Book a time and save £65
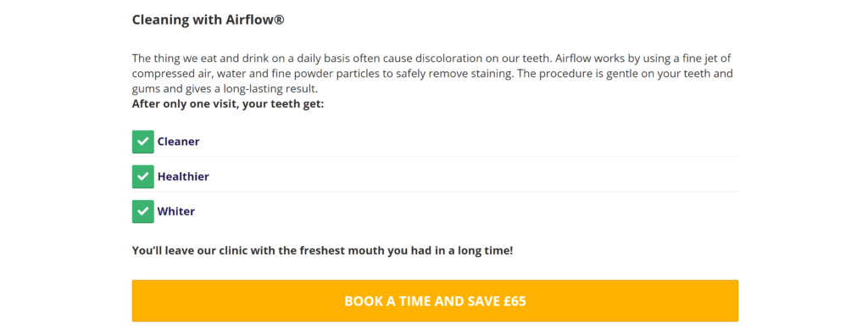Viewport: 868px width, 335px height. coord(435,301)
